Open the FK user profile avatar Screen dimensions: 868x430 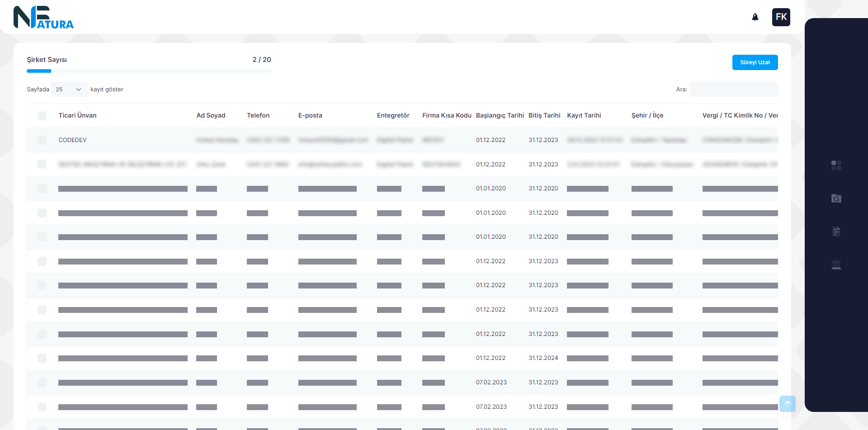(x=781, y=17)
